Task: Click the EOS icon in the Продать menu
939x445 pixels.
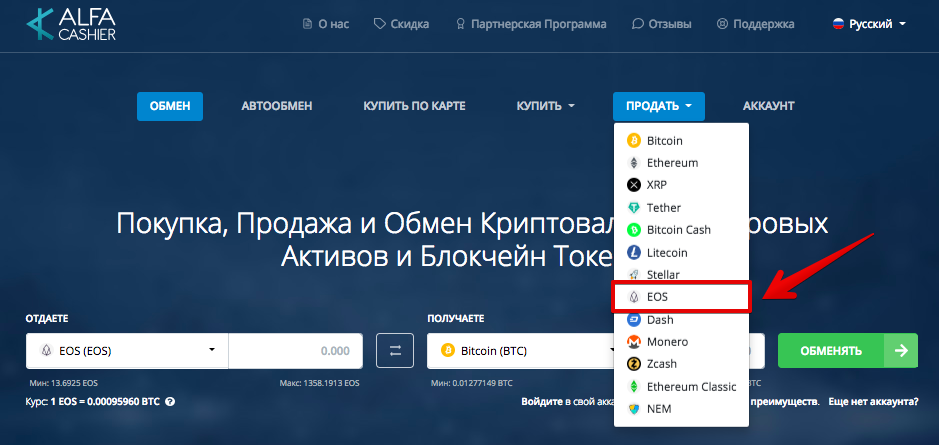Action: [634, 297]
